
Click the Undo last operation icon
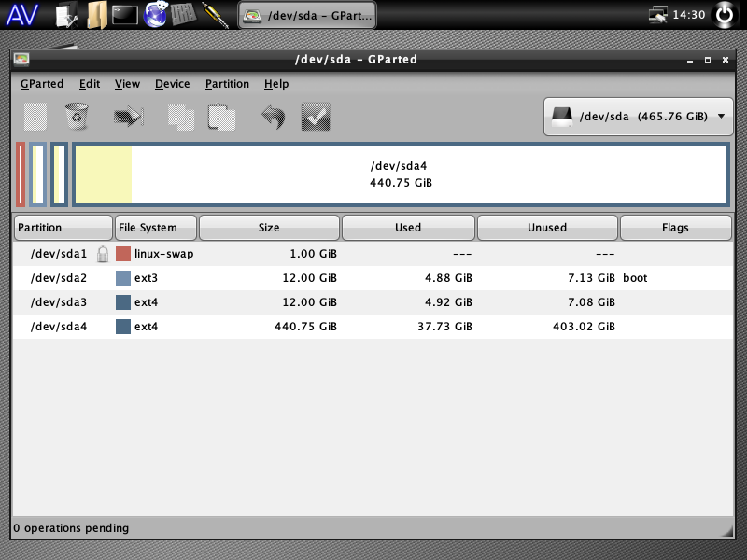[x=274, y=117]
